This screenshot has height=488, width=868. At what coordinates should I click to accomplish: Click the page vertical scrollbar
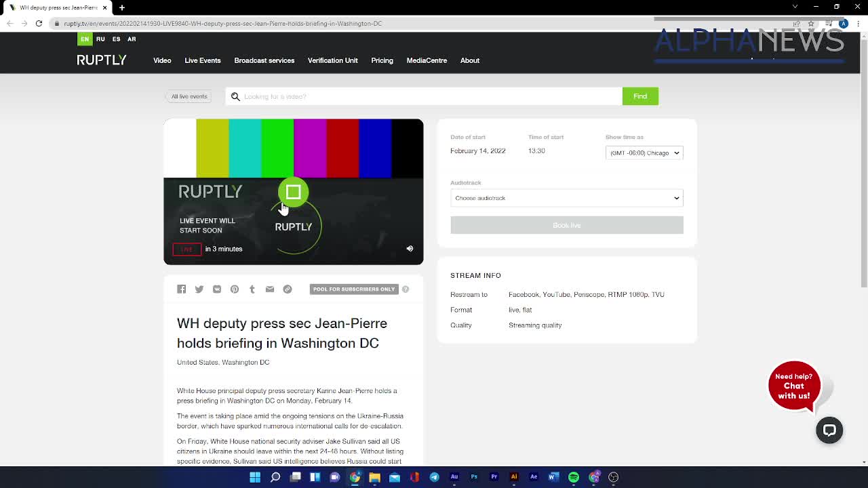pos(864,163)
